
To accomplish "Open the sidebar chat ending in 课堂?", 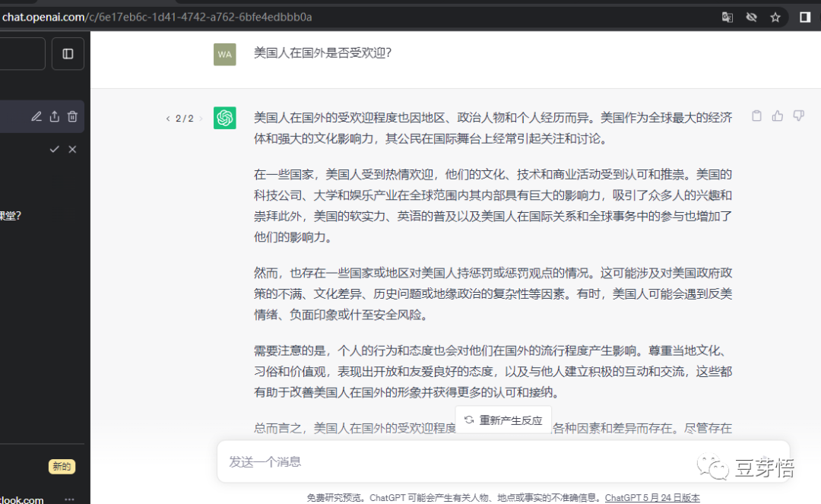I will coord(11,215).
